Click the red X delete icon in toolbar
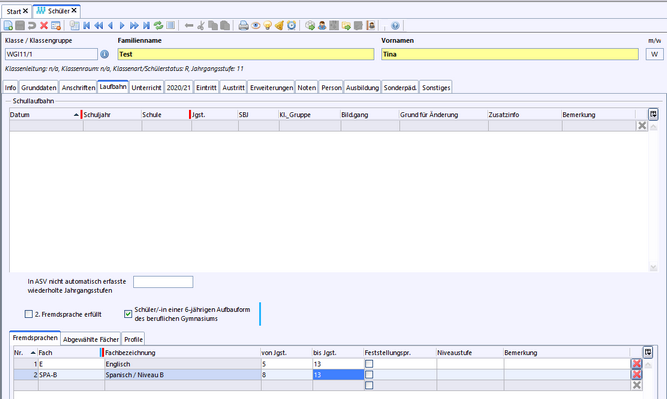Image resolution: width=667 pixels, height=399 pixels. pyautogui.click(x=44, y=26)
